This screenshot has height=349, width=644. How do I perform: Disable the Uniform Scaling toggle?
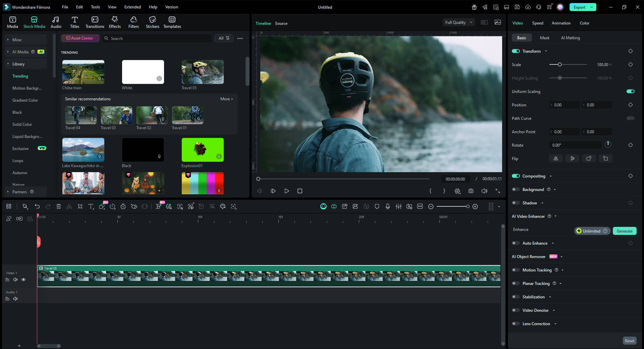tap(631, 91)
